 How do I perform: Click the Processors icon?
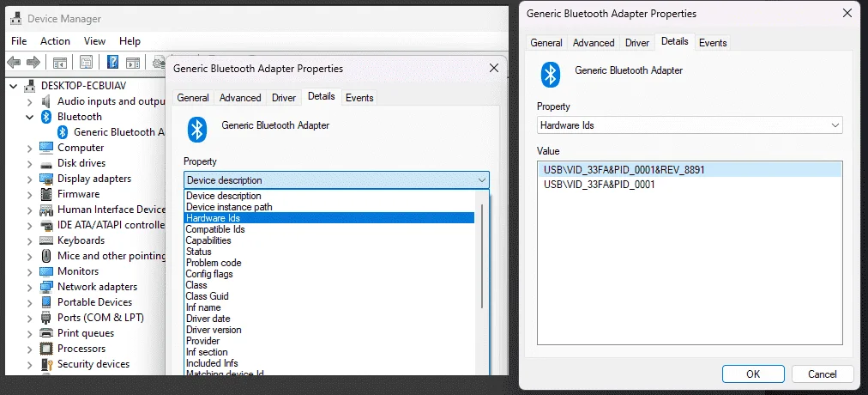[46, 349]
